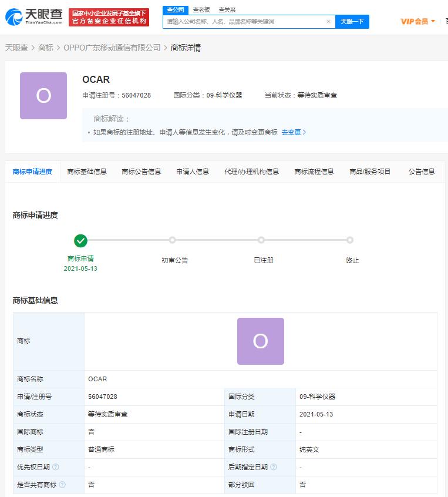Switch to the 查公司 search tab
448x497 pixels.
pos(176,10)
